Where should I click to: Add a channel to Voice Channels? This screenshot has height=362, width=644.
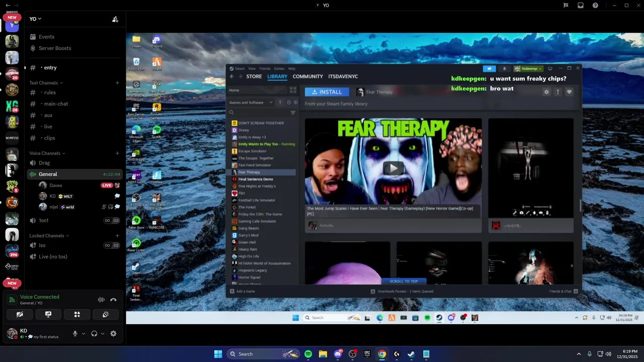point(117,153)
